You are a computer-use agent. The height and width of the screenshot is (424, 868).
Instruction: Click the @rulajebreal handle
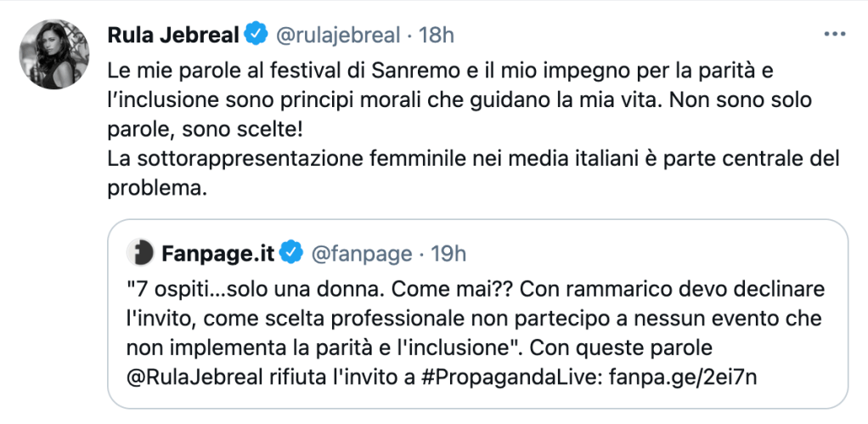(x=335, y=35)
